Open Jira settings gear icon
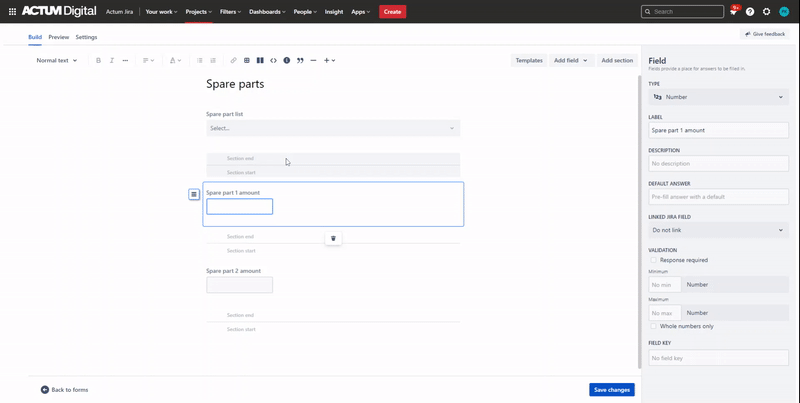Screen dimensions: 800x403 766,12
